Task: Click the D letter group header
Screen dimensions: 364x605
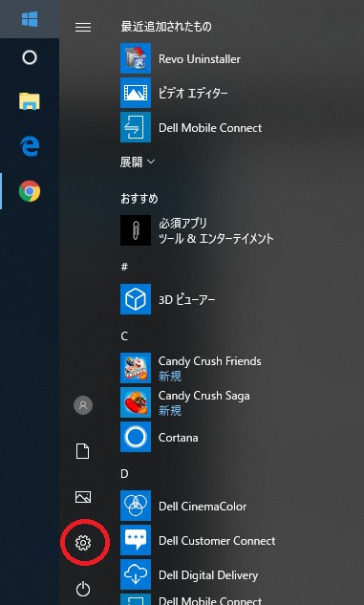Action: [124, 473]
